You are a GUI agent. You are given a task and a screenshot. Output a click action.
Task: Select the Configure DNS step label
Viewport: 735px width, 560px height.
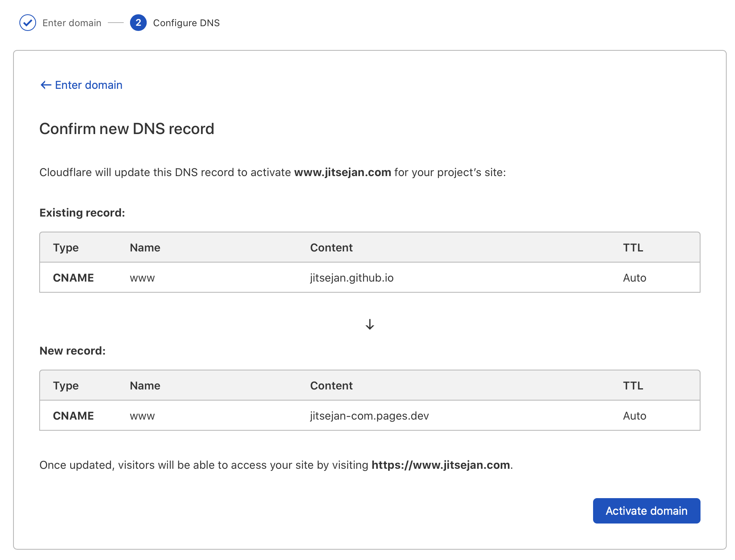coord(186,23)
